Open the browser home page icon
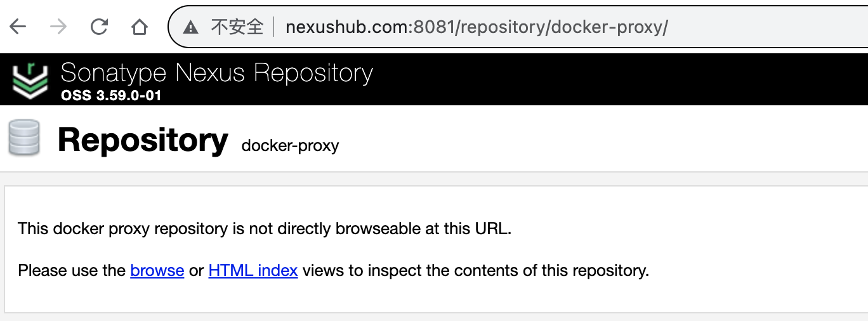The image size is (868, 321). pos(140,27)
